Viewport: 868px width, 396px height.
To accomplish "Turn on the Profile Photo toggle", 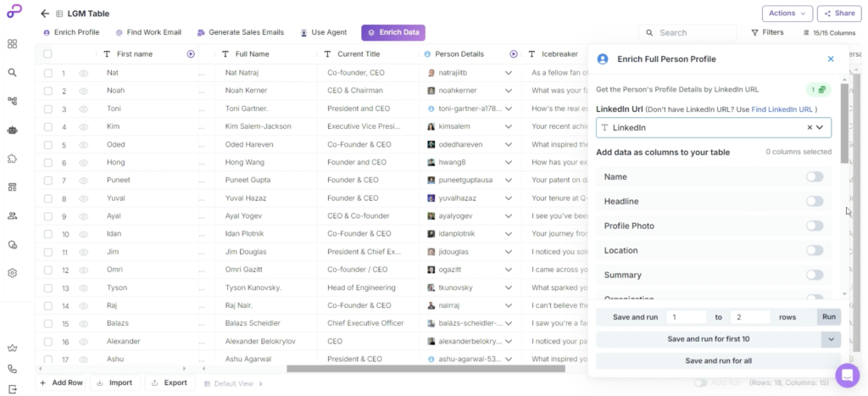I will click(x=814, y=226).
